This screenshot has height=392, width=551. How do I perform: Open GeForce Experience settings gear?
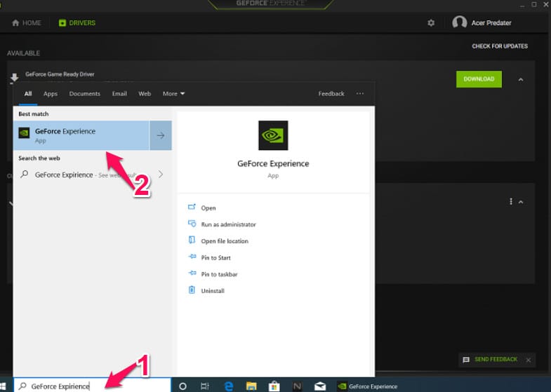coord(431,23)
